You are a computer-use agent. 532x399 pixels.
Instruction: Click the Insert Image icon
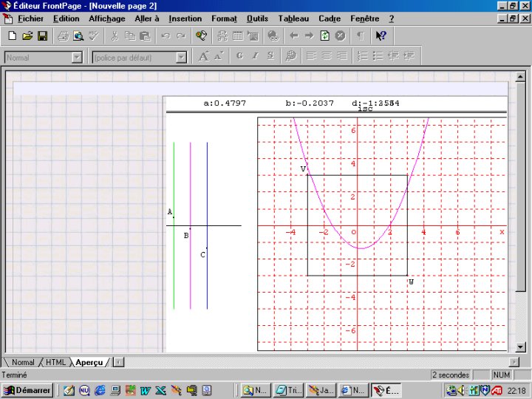[253, 35]
